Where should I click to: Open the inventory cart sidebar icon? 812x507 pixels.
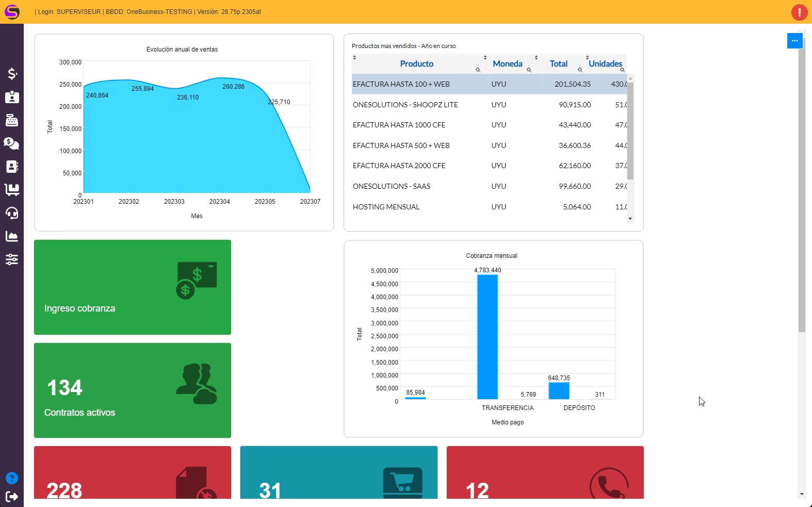12,190
